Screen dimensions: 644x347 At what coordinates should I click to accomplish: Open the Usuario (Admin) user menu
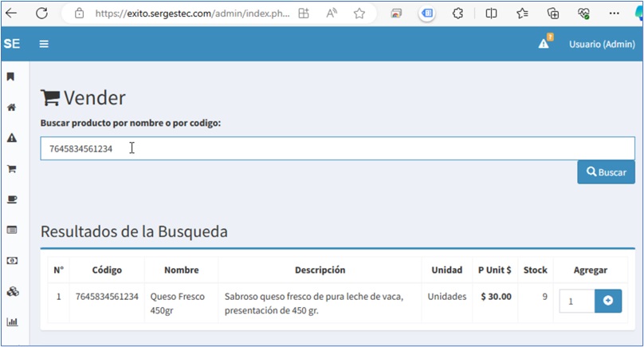pos(602,44)
